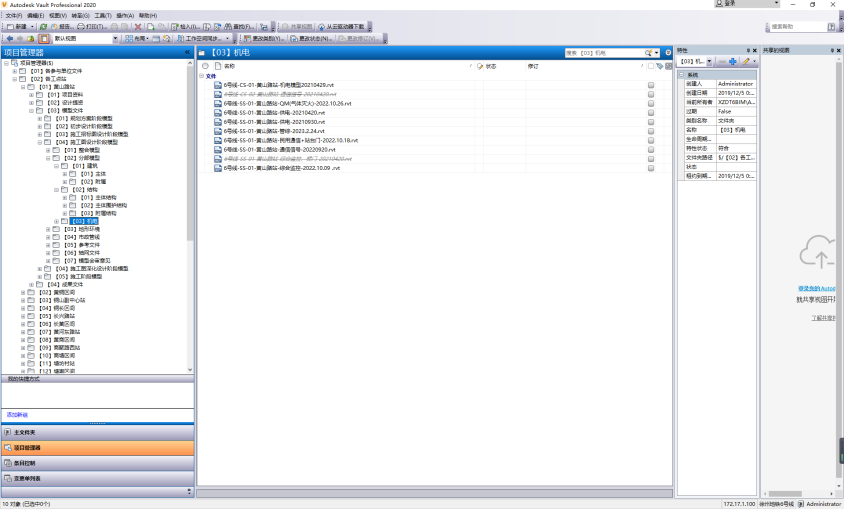The width and height of the screenshot is (844, 509).
Task: Click the 从云驱动器下载 toolbar button
Action: 346,26
